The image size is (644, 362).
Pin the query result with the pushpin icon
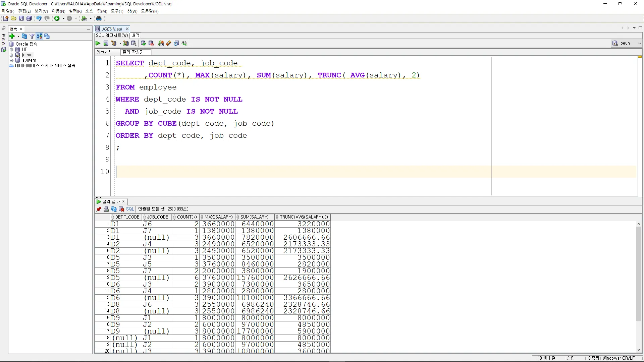click(99, 209)
